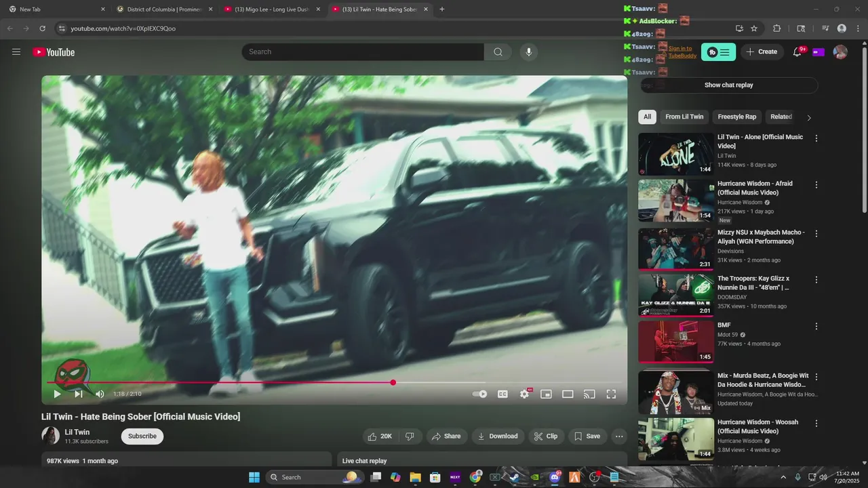Open Lil Twin - Alone video thumbnail
The image size is (868, 488).
tap(676, 154)
